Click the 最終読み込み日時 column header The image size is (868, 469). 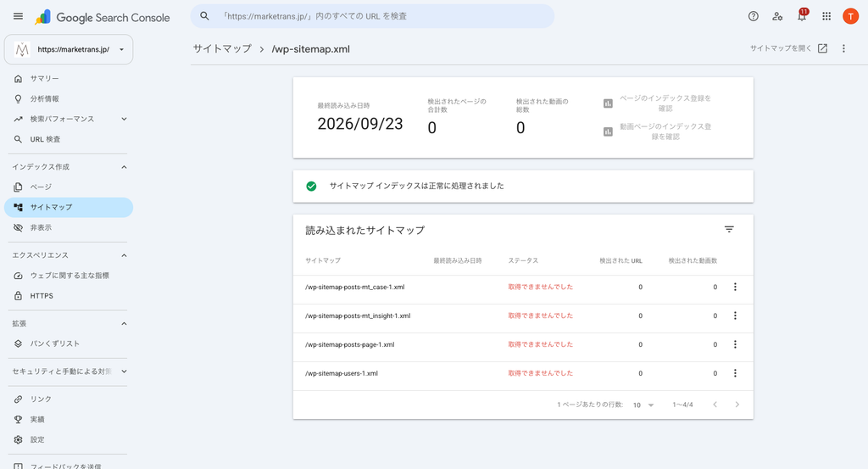pyautogui.click(x=457, y=260)
